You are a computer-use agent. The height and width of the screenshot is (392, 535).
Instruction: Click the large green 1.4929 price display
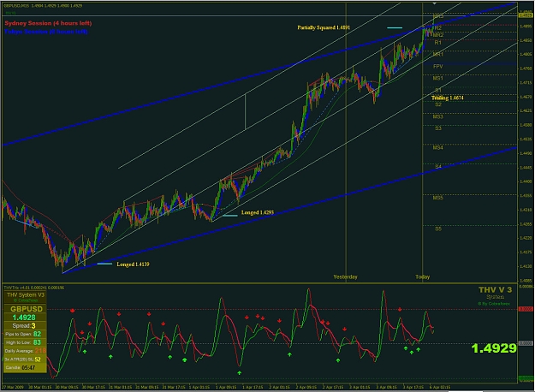(494, 348)
